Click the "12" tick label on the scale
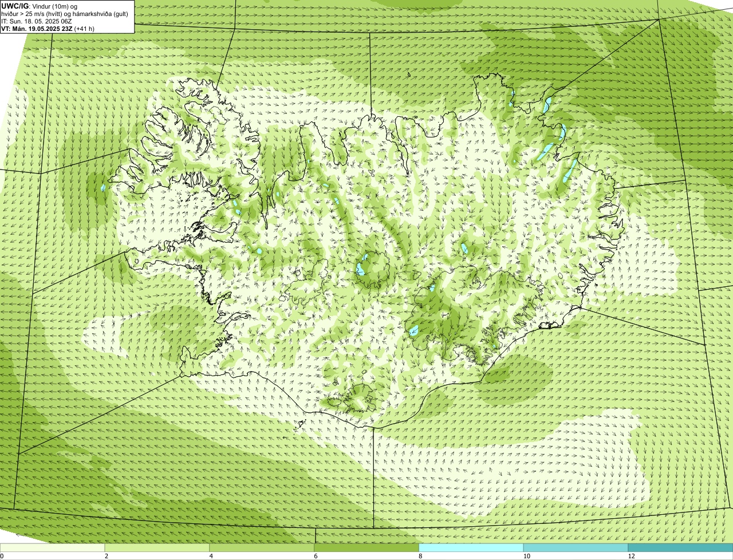The image size is (733, 560). click(x=631, y=556)
